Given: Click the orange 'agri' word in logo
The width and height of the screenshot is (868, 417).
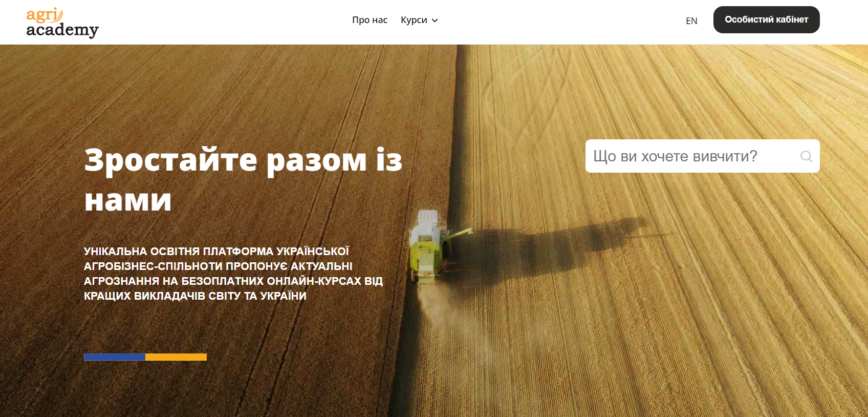Looking at the screenshot, I should [x=41, y=15].
